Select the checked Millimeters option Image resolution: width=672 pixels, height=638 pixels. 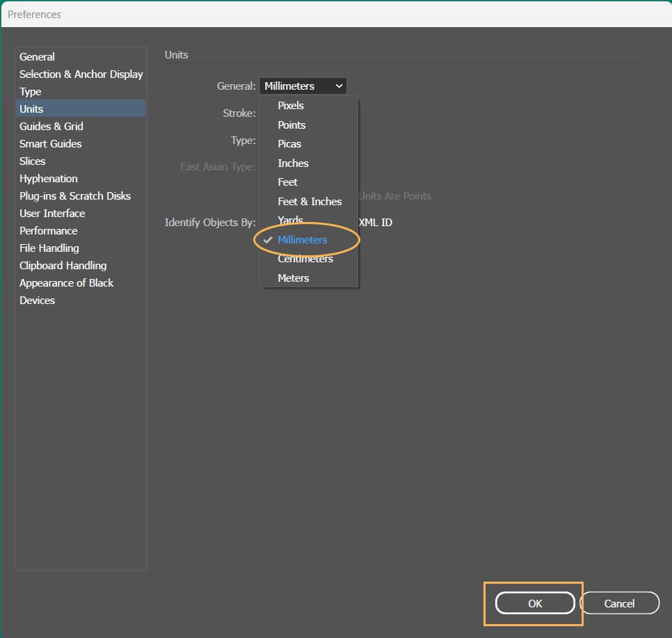302,240
